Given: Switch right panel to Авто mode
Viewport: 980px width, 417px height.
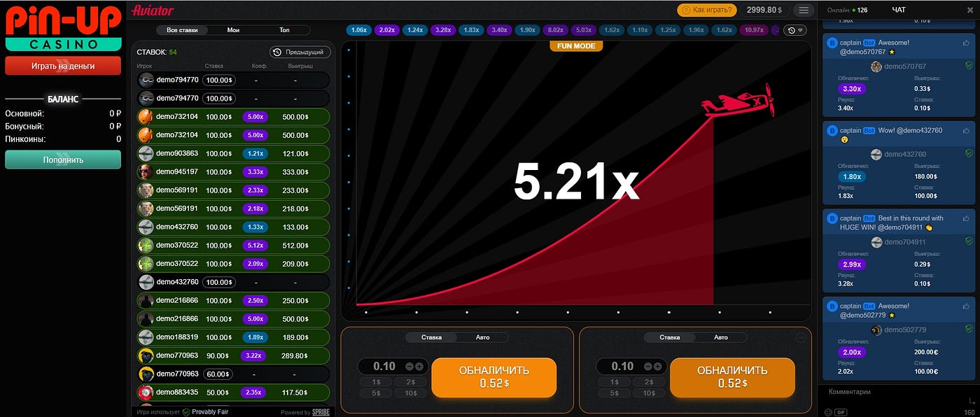Looking at the screenshot, I should (721, 337).
